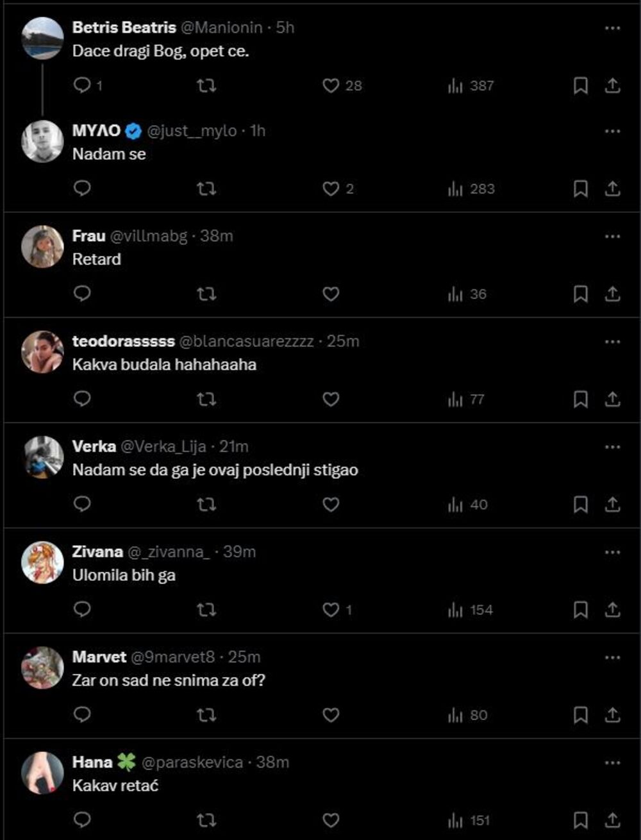Reply to Marvet's tweet about of
Viewport: 641px width, 840px height.
83,715
